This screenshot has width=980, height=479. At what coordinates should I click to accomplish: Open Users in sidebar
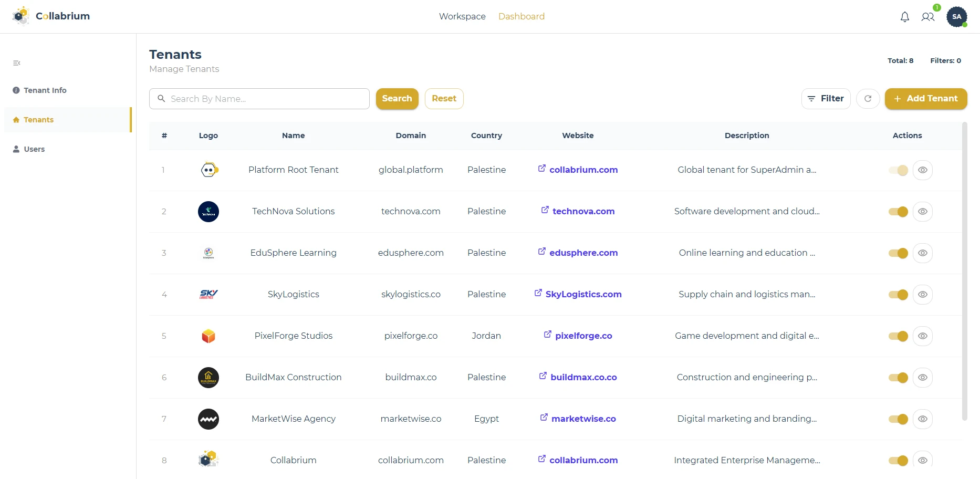point(67,149)
